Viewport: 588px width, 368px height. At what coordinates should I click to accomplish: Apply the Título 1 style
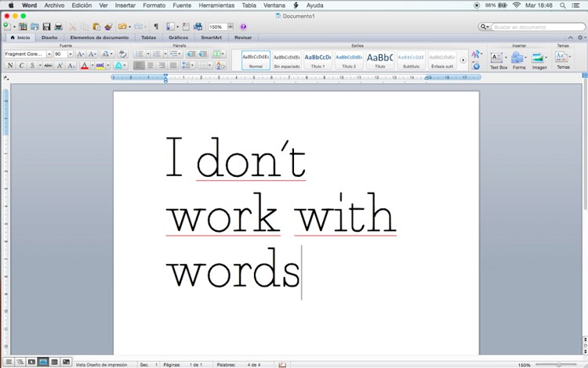pos(318,59)
